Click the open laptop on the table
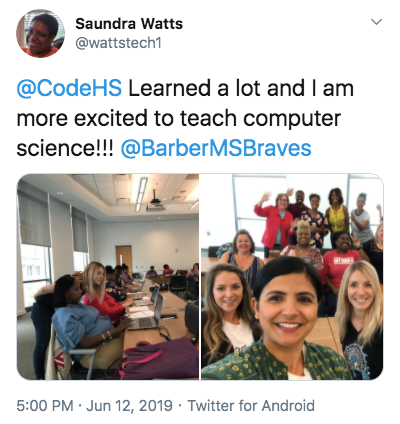The image size is (400, 424). 147,313
